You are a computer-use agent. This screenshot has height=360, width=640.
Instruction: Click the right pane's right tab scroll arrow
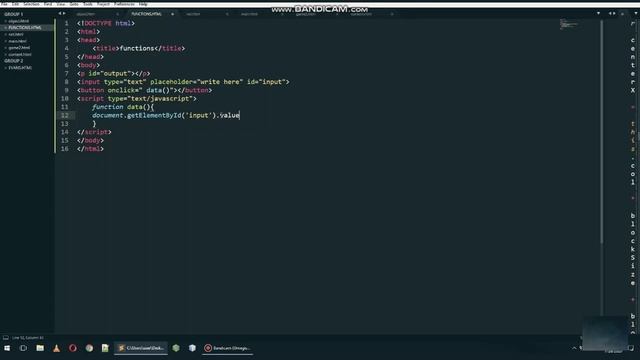(x=614, y=13)
